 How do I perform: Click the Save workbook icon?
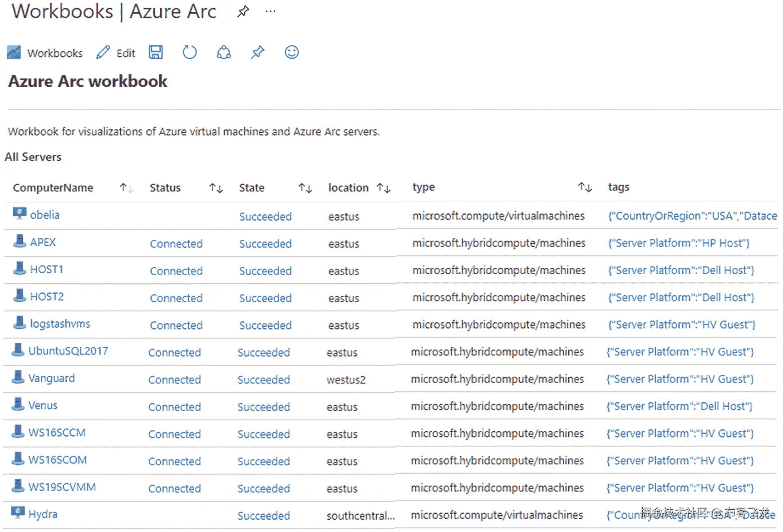(x=156, y=53)
